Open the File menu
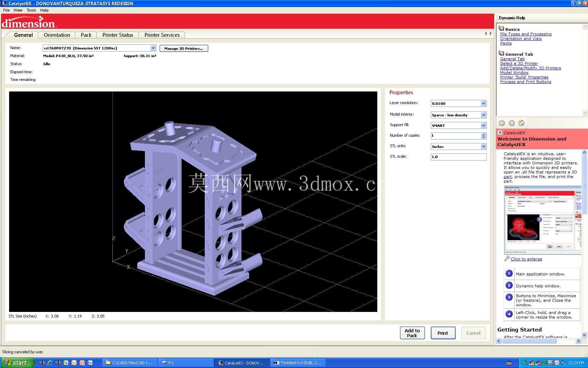Viewport: 588px width, 368px height. tap(6, 10)
